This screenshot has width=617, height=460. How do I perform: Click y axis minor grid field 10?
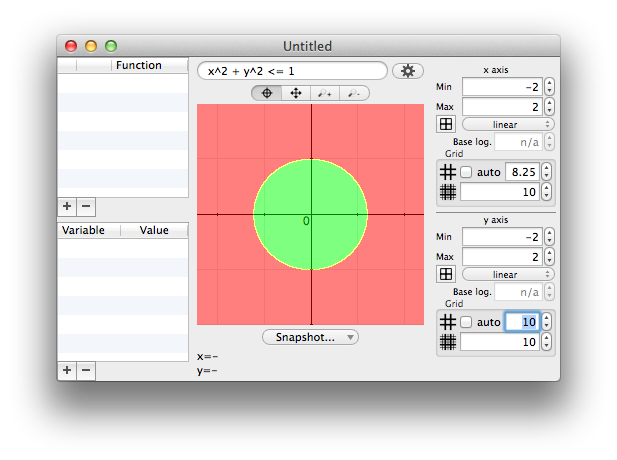pos(500,342)
